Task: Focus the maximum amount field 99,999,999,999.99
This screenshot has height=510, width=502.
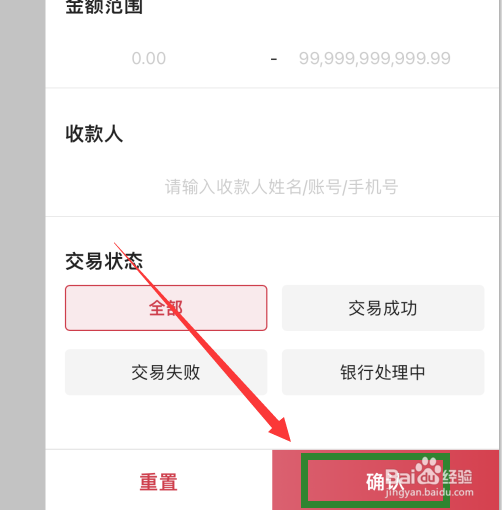Action: [375, 58]
